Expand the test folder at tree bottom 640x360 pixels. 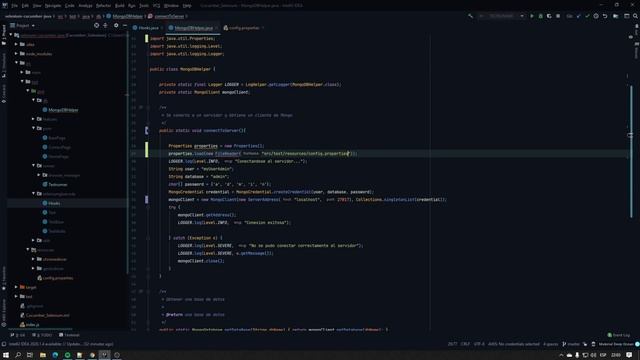(16, 296)
